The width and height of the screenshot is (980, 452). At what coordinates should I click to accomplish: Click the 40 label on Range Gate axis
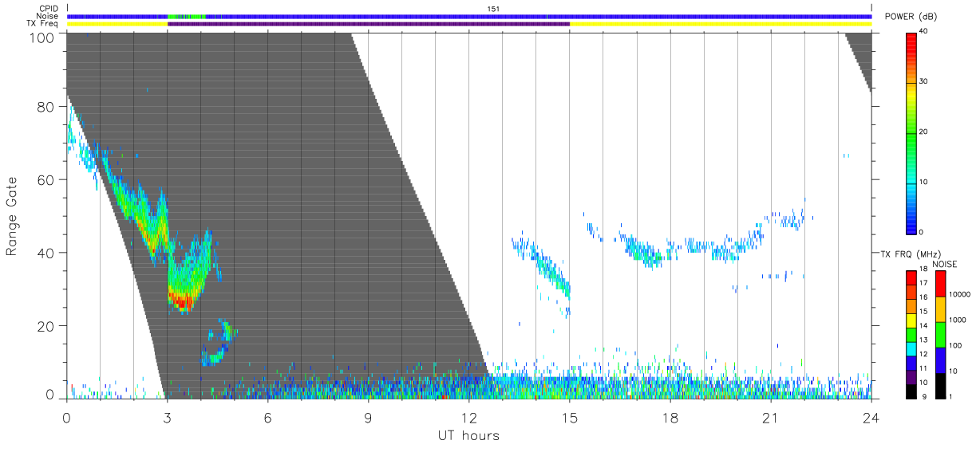coord(45,253)
